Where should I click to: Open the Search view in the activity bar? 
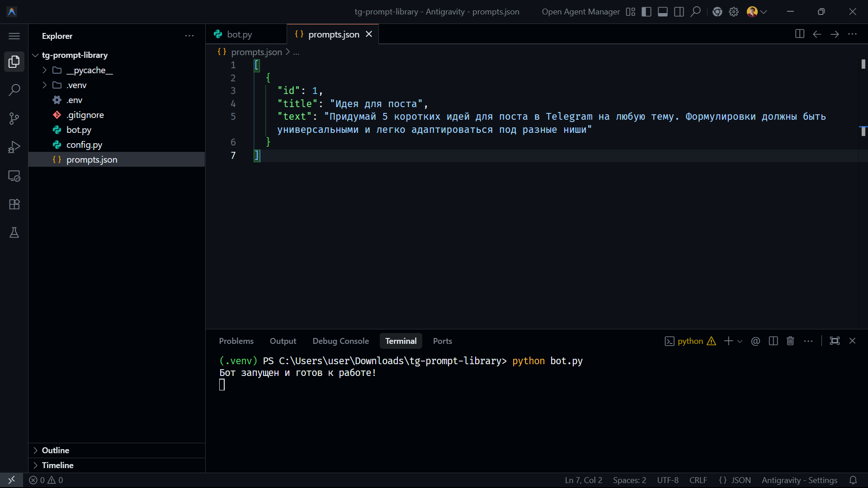coord(14,90)
